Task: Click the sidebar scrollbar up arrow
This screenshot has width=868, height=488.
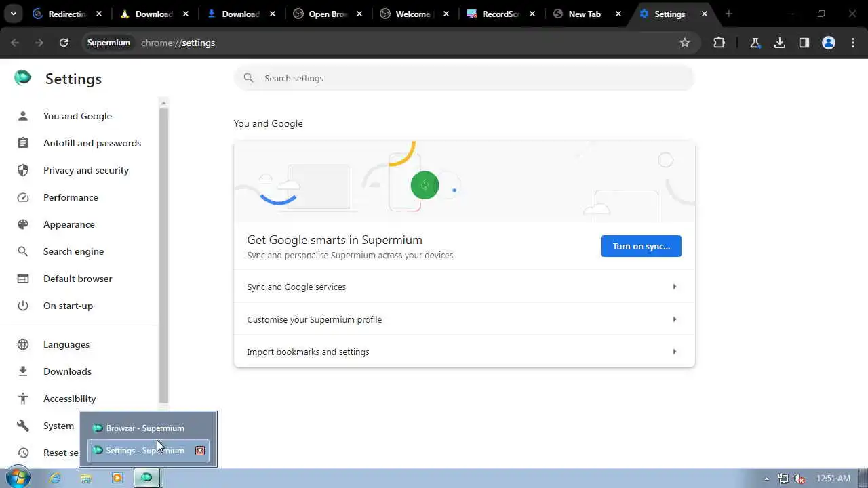Action: (x=163, y=103)
